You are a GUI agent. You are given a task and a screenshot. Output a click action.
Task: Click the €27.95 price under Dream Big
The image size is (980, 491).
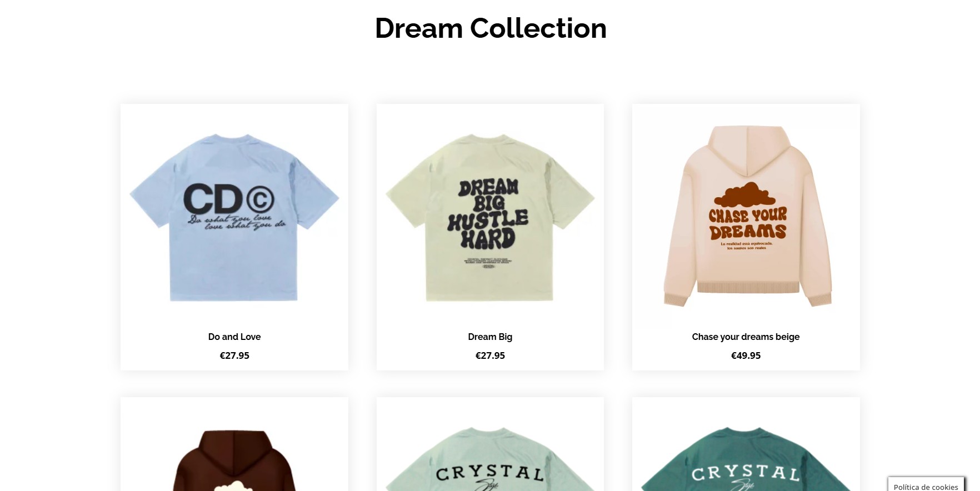(x=490, y=355)
